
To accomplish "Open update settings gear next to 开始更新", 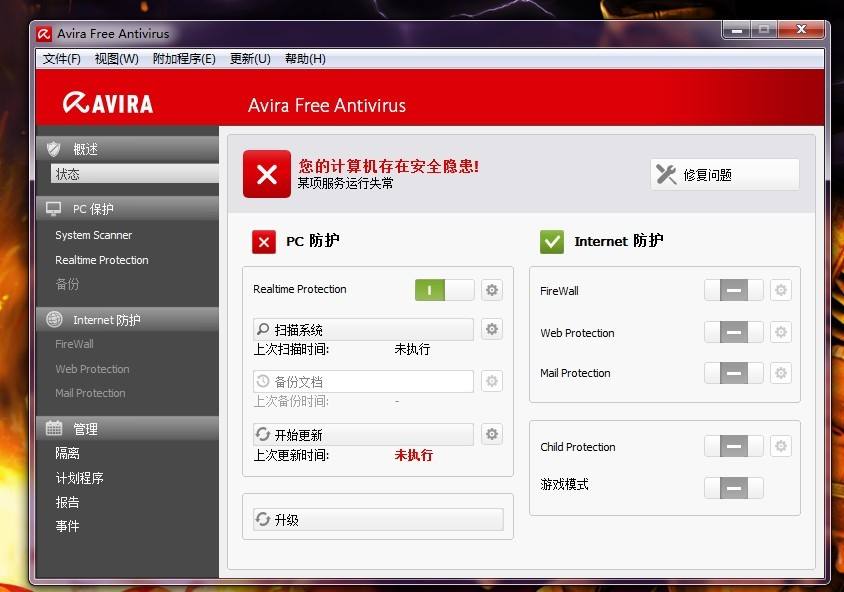I will pos(491,433).
